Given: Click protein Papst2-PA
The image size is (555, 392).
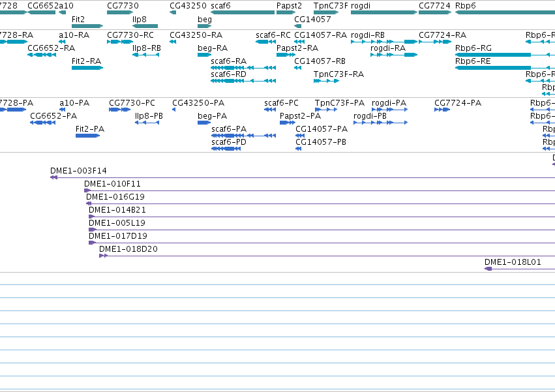Looking at the screenshot, I should click(x=288, y=123).
